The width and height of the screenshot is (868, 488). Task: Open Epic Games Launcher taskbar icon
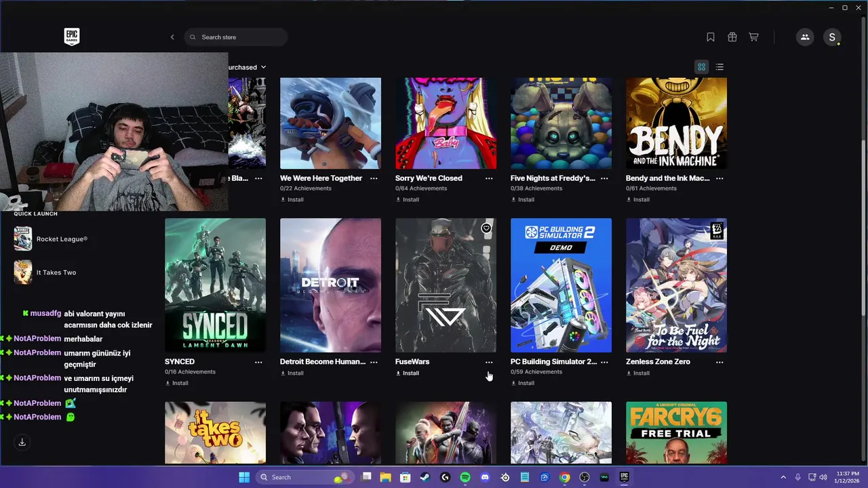tap(625, 477)
